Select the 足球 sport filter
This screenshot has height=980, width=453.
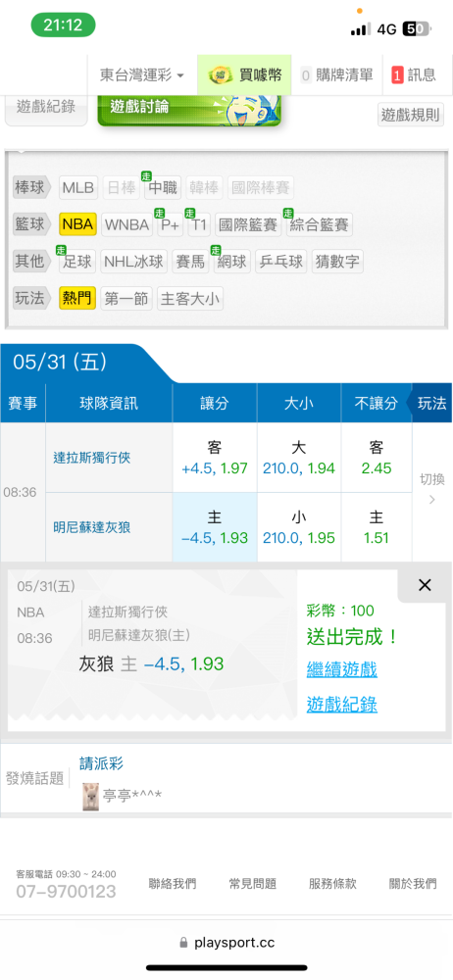coord(77,262)
